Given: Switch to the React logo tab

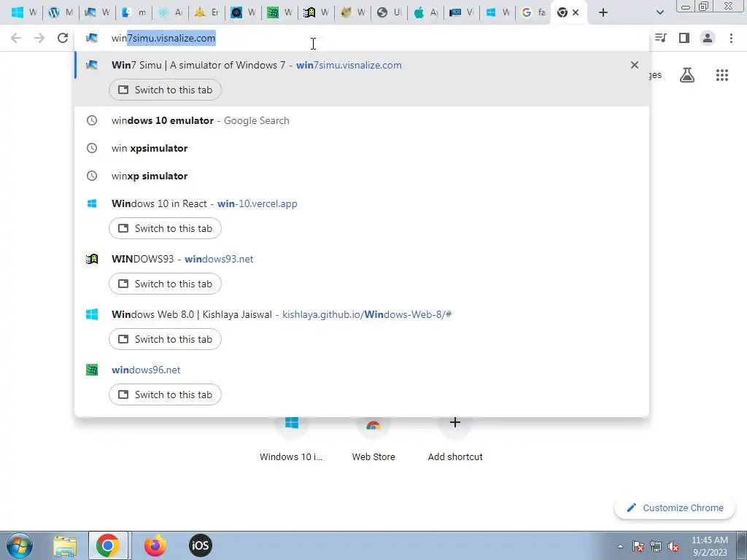Looking at the screenshot, I should (x=170, y=13).
